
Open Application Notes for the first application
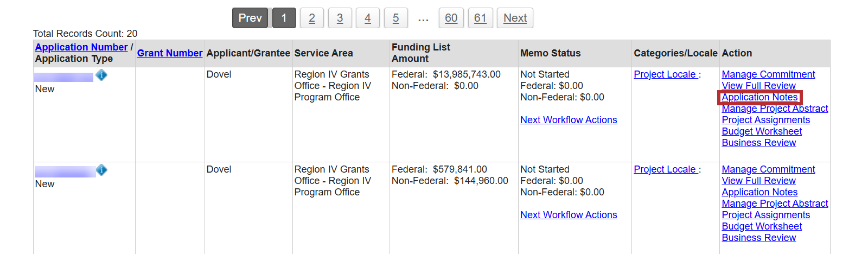pos(759,97)
